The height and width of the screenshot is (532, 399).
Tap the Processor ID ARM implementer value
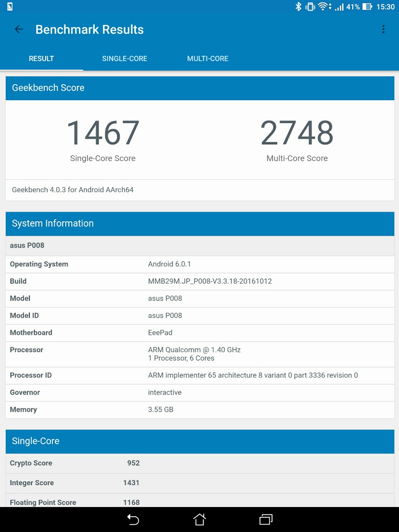tap(253, 375)
